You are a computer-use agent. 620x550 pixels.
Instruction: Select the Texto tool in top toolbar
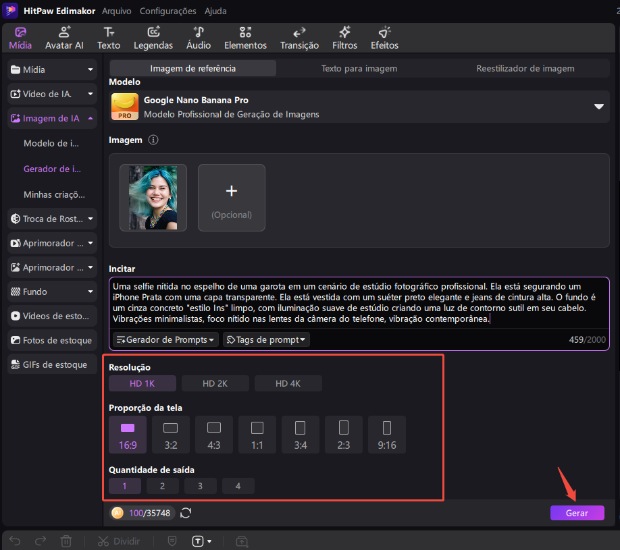[108, 38]
